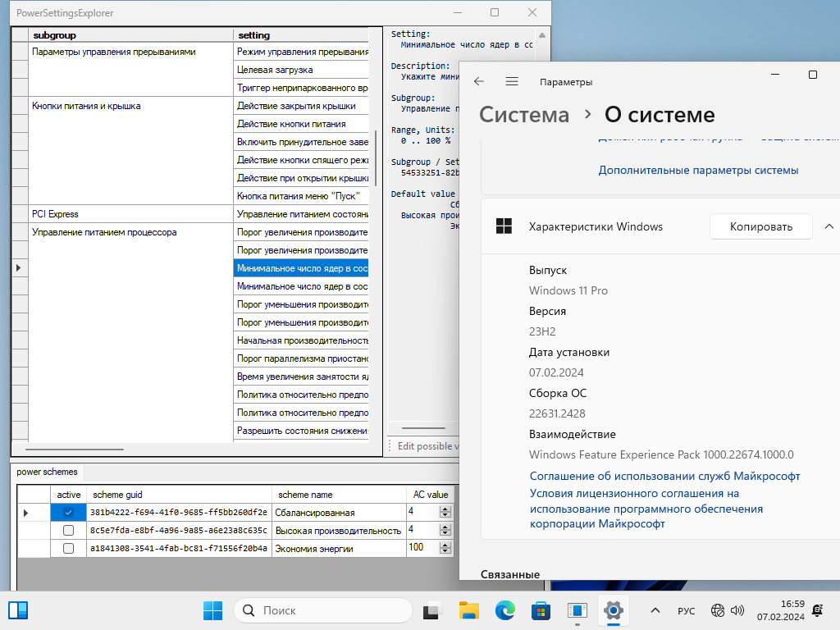Select row header for Сбалансированная scheme
Screen dimensions: 840x630
pyautogui.click(x=34, y=512)
